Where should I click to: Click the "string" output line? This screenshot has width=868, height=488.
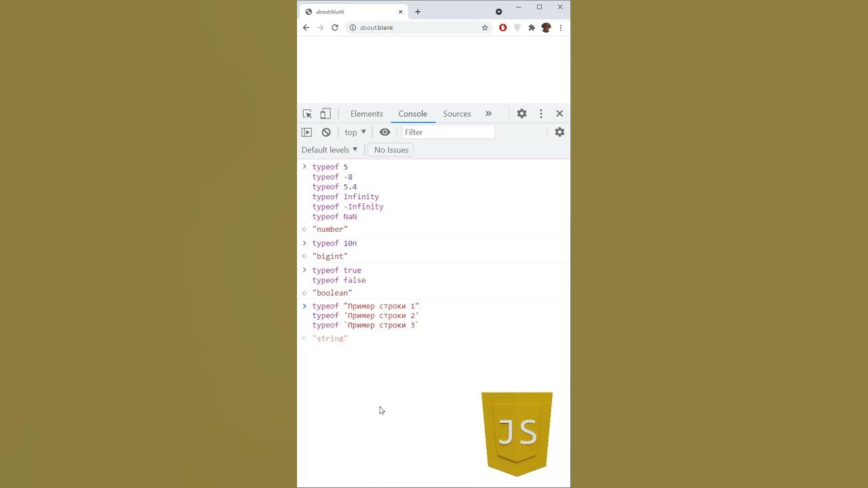330,338
